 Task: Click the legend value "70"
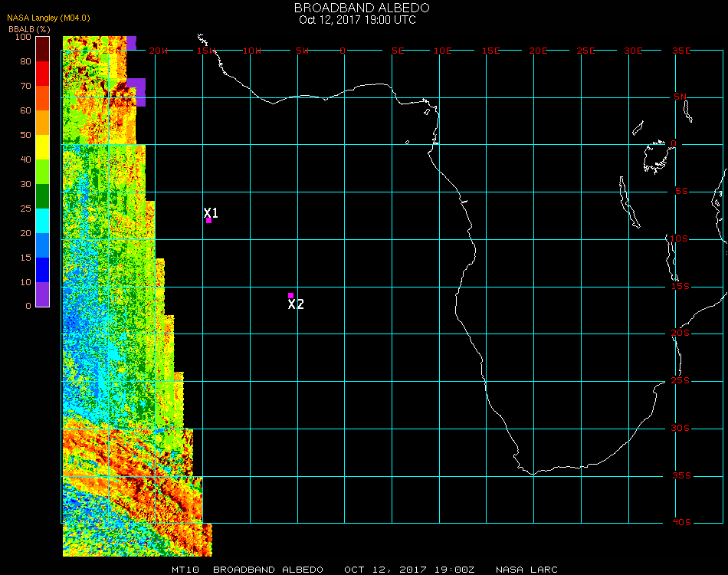pyautogui.click(x=25, y=86)
